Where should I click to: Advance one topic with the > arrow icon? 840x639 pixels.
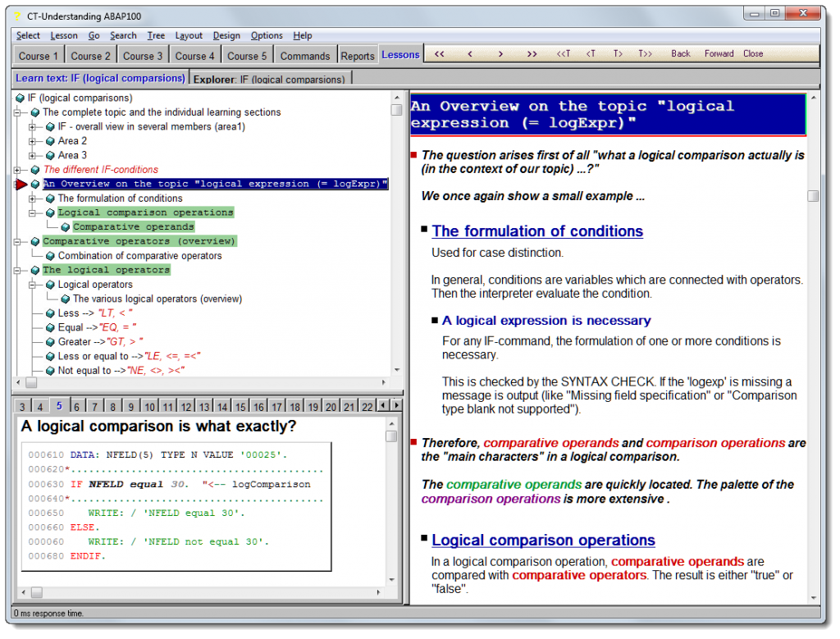point(500,54)
